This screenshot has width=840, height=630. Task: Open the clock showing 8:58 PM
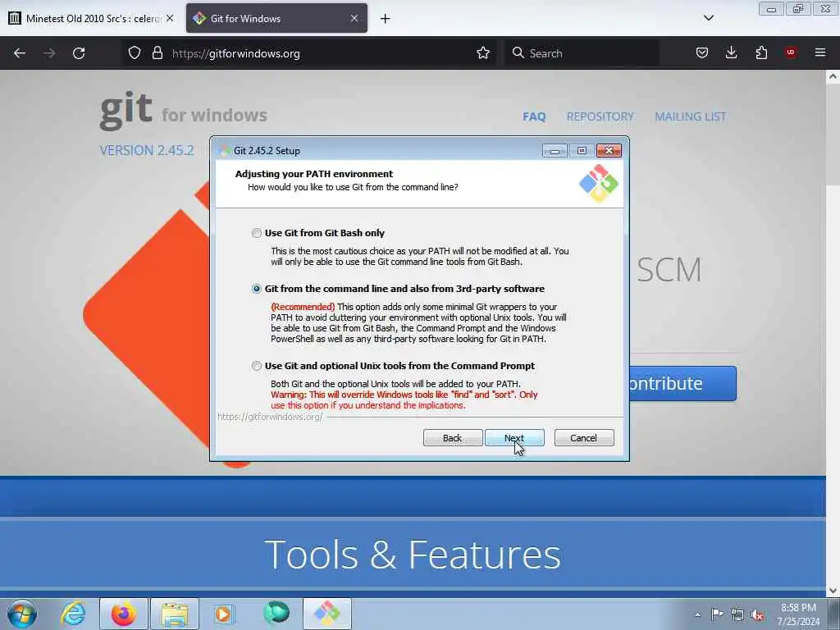point(798,614)
